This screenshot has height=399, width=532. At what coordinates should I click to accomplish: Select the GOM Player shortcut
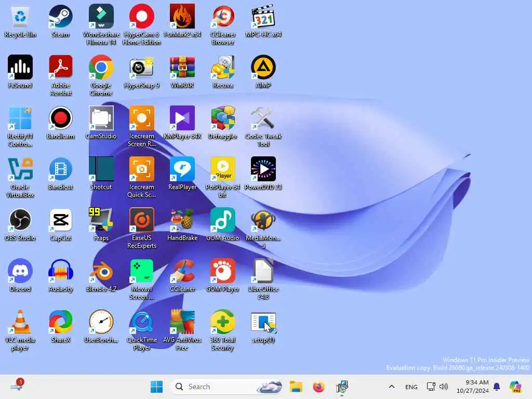(x=223, y=276)
